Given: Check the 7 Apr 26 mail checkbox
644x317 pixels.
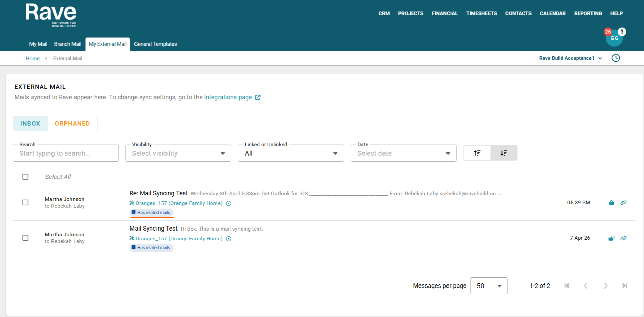Looking at the screenshot, I should 25,238.
